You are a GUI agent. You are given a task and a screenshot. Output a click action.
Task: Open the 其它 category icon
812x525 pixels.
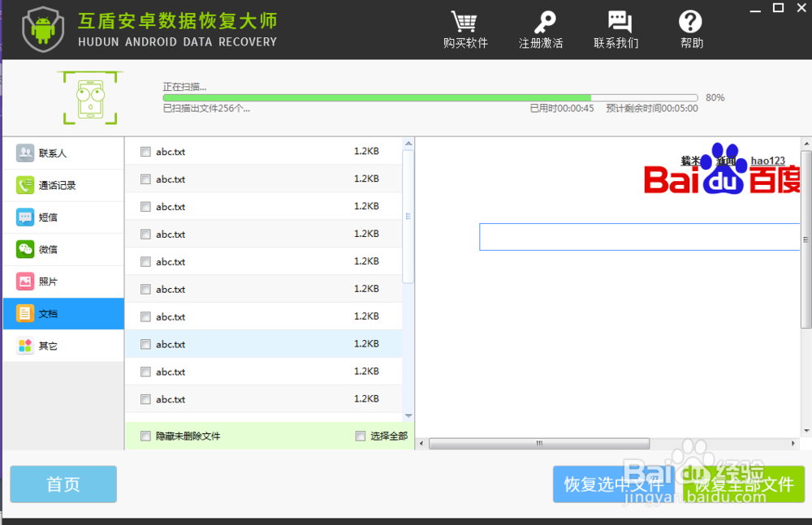coord(24,346)
